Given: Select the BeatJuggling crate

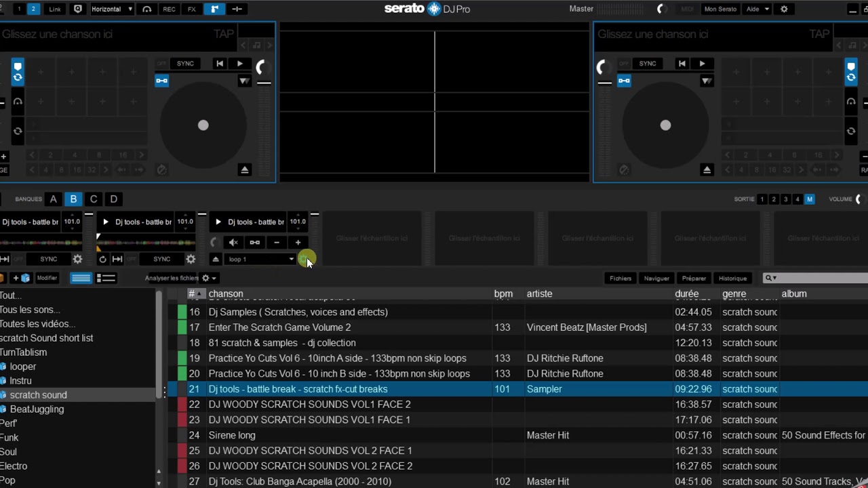Looking at the screenshot, I should (x=37, y=409).
